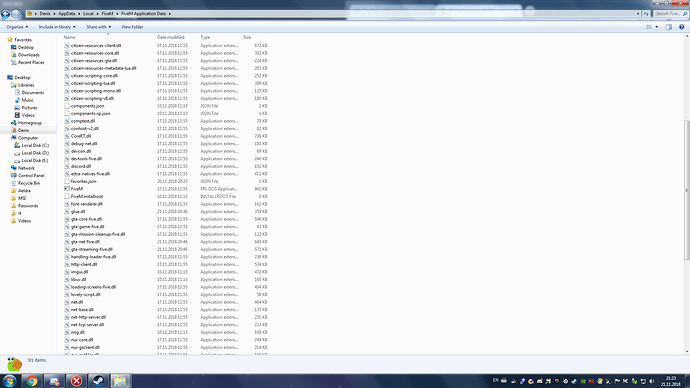690x388 pixels.
Task: Open Steam from the taskbar
Action: pyautogui.click(x=98, y=381)
